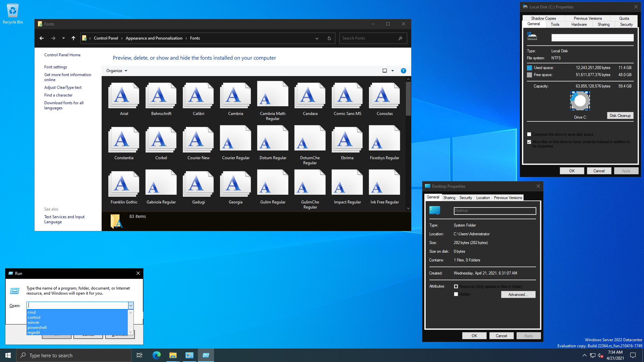This screenshot has height=362, width=644.
Task: Click the Search Fonts input field
Action: pos(369,38)
